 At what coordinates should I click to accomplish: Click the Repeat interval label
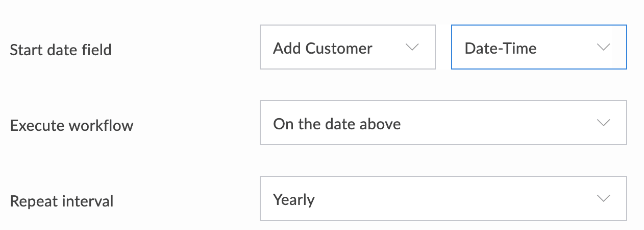(62, 201)
